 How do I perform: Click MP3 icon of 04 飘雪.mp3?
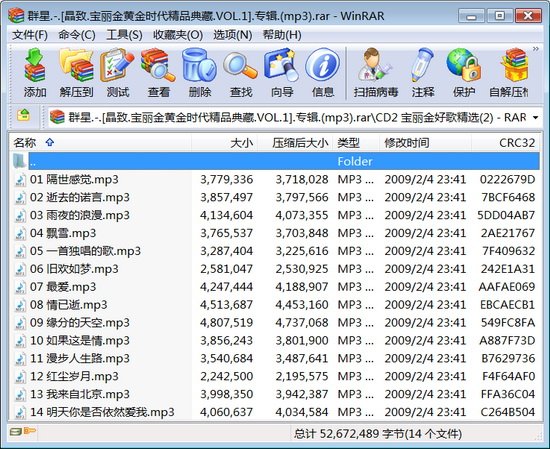tap(20, 233)
